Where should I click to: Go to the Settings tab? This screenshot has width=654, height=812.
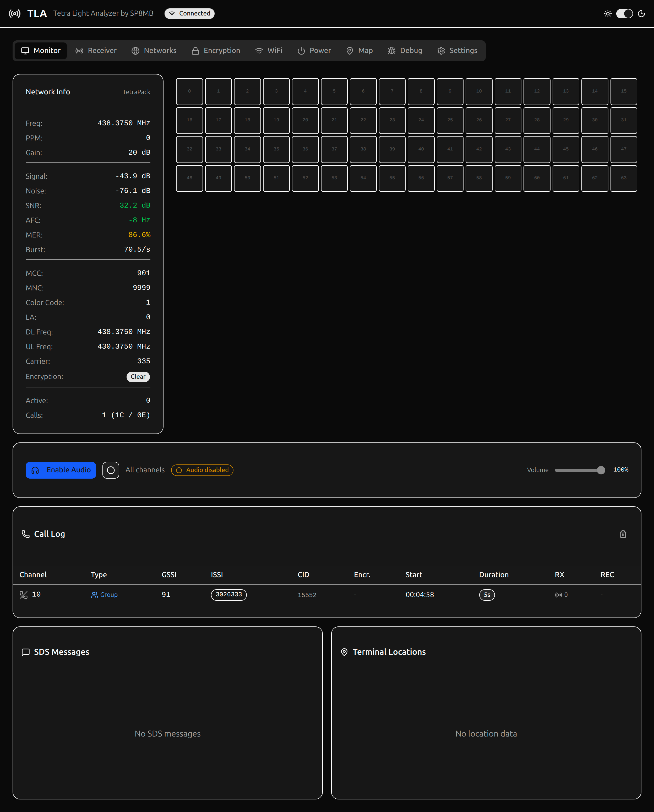point(457,51)
